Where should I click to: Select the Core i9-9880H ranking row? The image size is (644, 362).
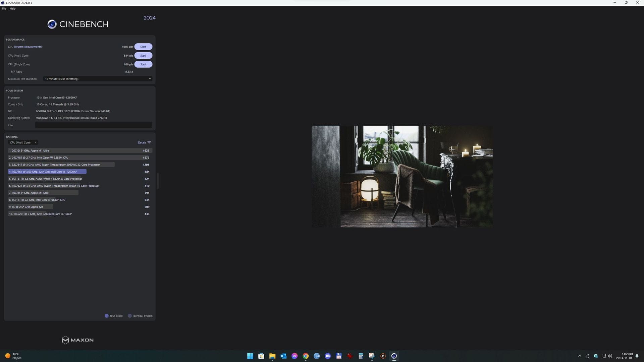[x=80, y=200]
